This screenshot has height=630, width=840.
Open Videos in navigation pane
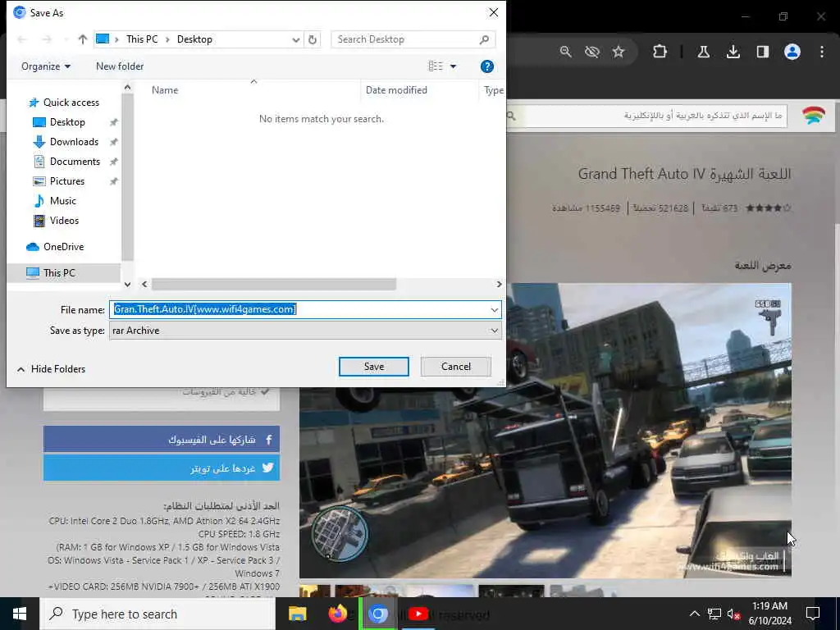point(64,220)
